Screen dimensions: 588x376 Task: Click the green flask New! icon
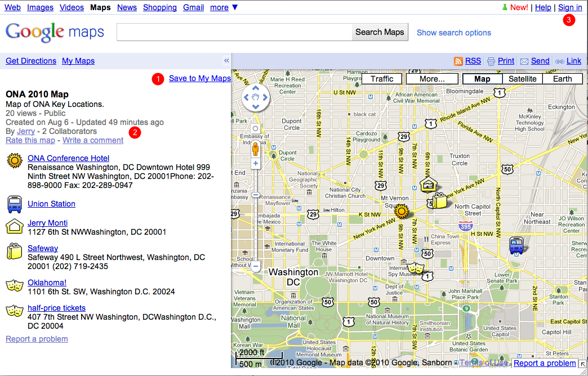[505, 7]
